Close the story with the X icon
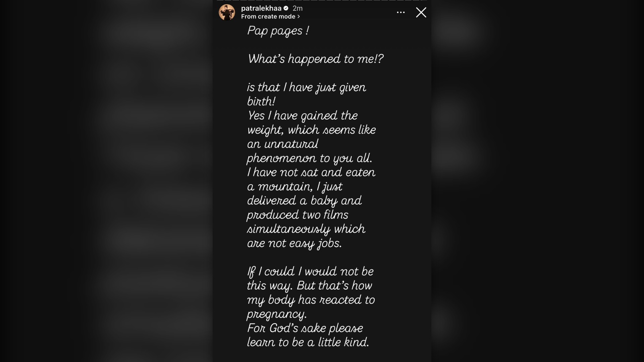The width and height of the screenshot is (644, 362). (x=421, y=12)
